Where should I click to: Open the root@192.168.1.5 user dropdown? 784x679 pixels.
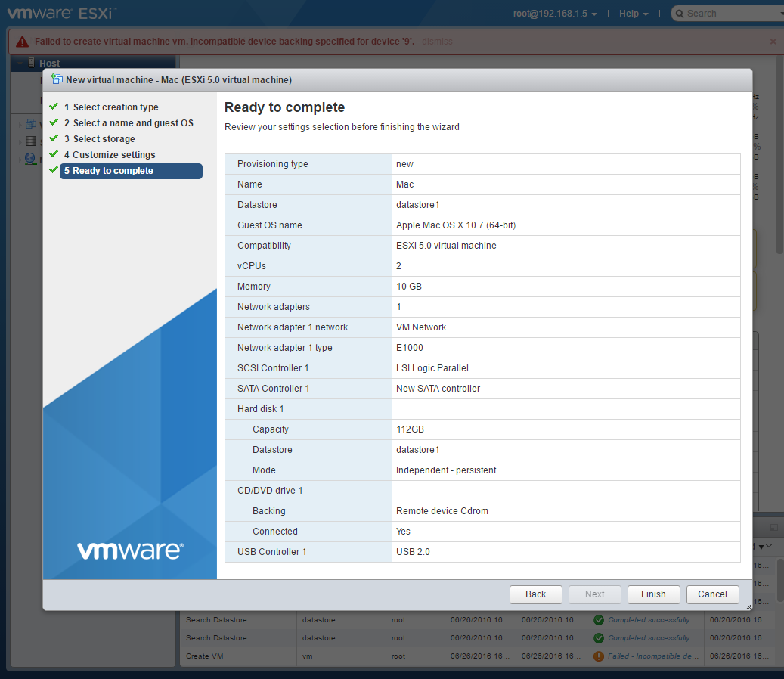coord(554,14)
